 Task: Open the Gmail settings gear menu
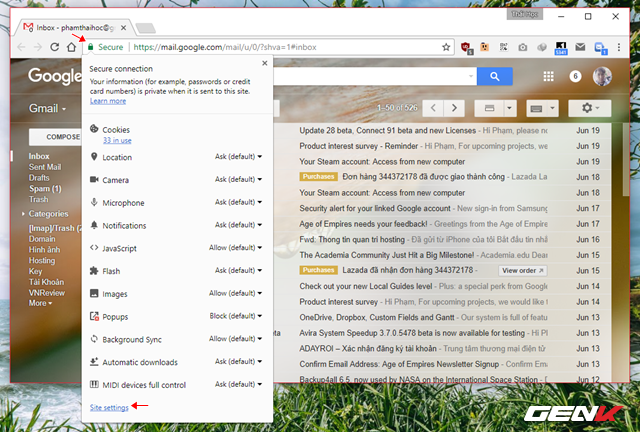pyautogui.click(x=589, y=108)
